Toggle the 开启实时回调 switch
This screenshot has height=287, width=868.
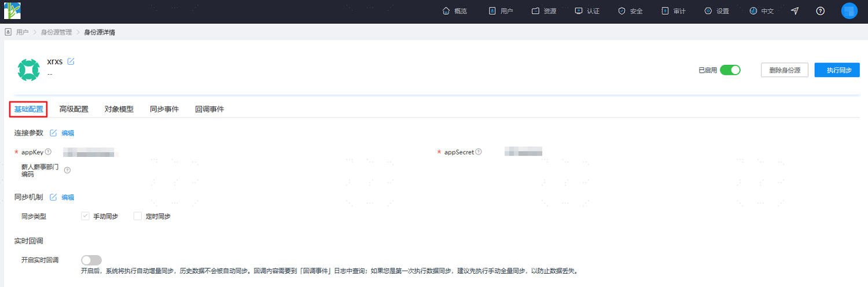tap(91, 260)
